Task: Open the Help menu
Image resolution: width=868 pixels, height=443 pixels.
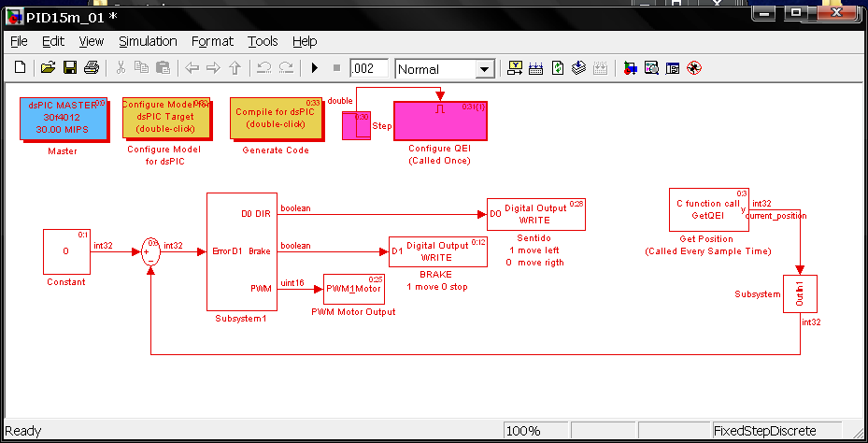Action: coord(305,41)
